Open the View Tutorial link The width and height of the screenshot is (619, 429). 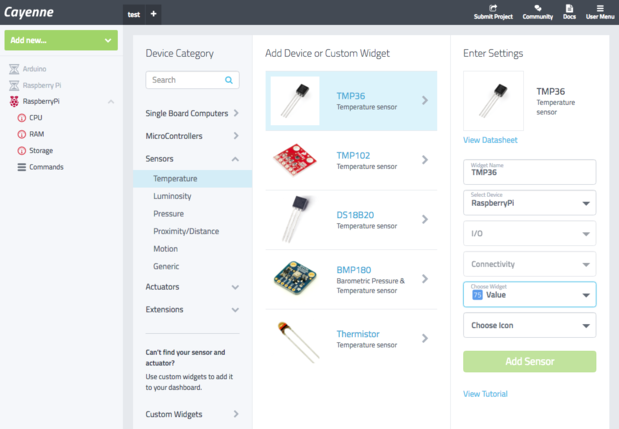point(485,394)
